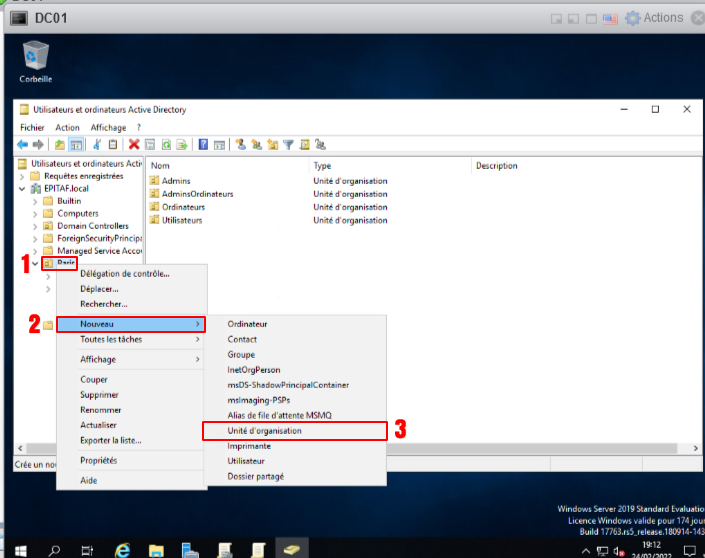Click the blue Help toolbar icon
Image resolution: width=705 pixels, height=558 pixels.
[x=203, y=145]
